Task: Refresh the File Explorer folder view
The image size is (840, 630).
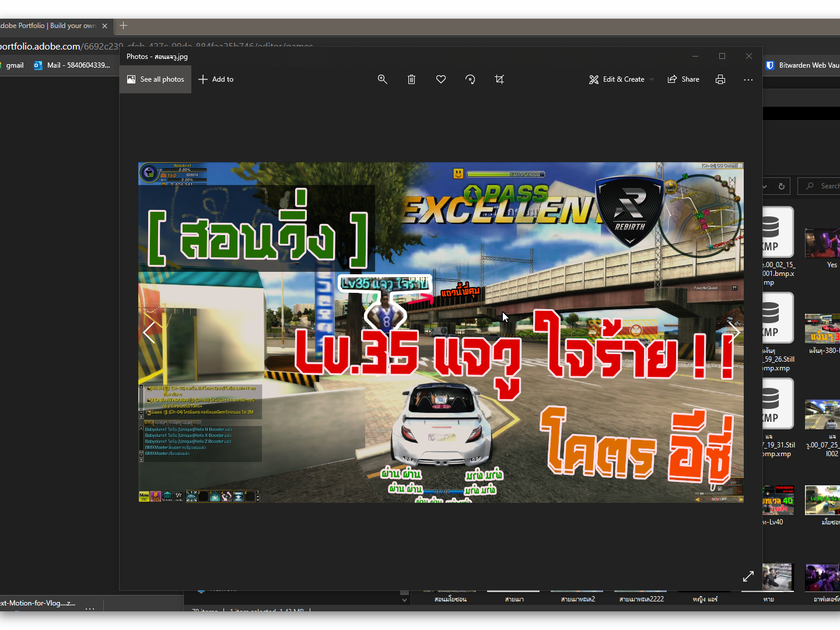Action: [782, 186]
